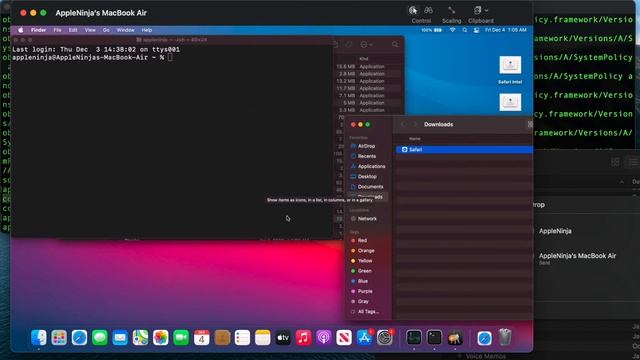Open Messages from the Dock
The image size is (640, 360).
100,338
